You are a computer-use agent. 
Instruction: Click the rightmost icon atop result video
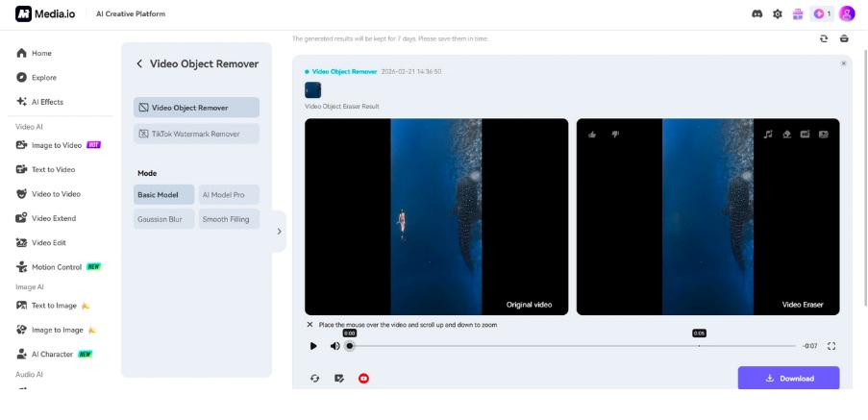tap(824, 134)
